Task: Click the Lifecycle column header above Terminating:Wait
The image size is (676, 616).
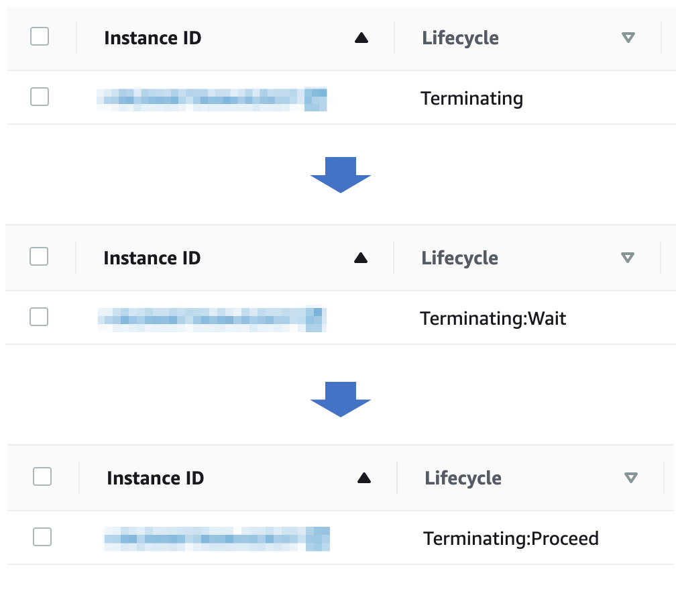Action: point(459,258)
